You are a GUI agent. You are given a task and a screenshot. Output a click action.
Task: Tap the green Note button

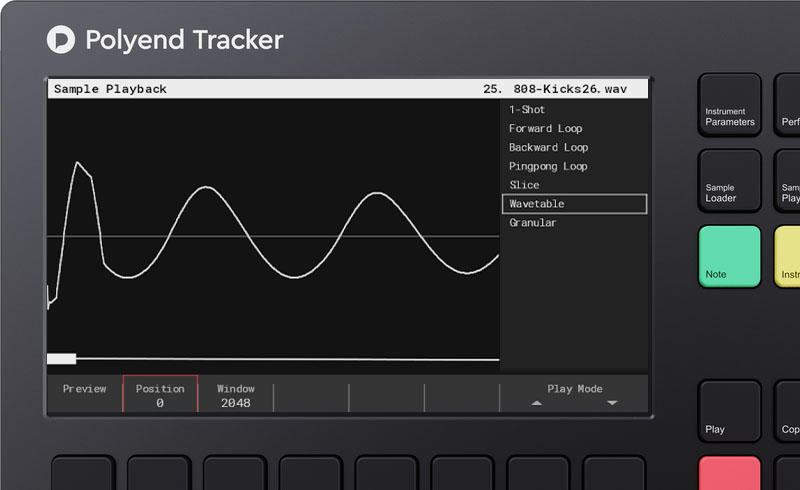click(x=730, y=256)
